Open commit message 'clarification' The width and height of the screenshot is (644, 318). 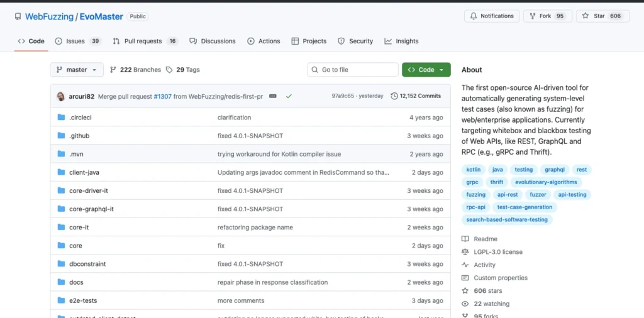pos(234,118)
